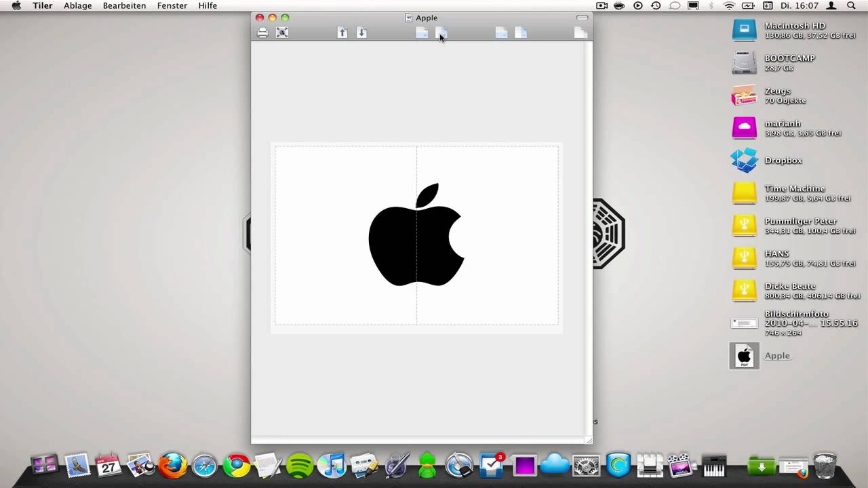Click the camera recorder menu bar icon
Viewport: 868px width, 488px height.
601,5
